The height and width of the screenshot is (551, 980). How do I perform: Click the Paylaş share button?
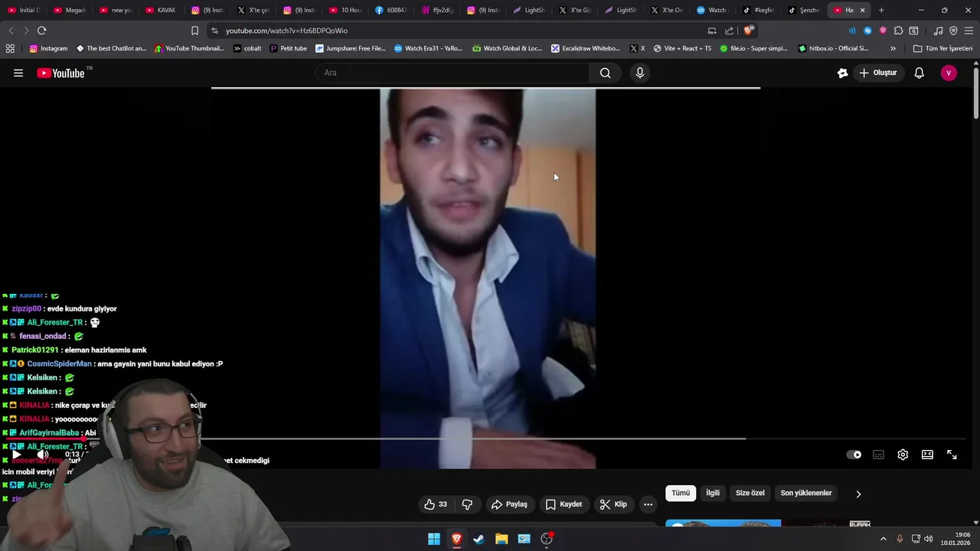(x=509, y=504)
